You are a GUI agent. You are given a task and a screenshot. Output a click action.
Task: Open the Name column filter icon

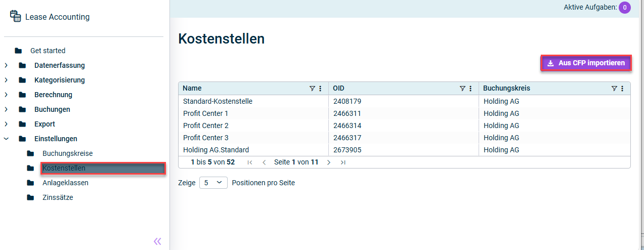click(312, 89)
